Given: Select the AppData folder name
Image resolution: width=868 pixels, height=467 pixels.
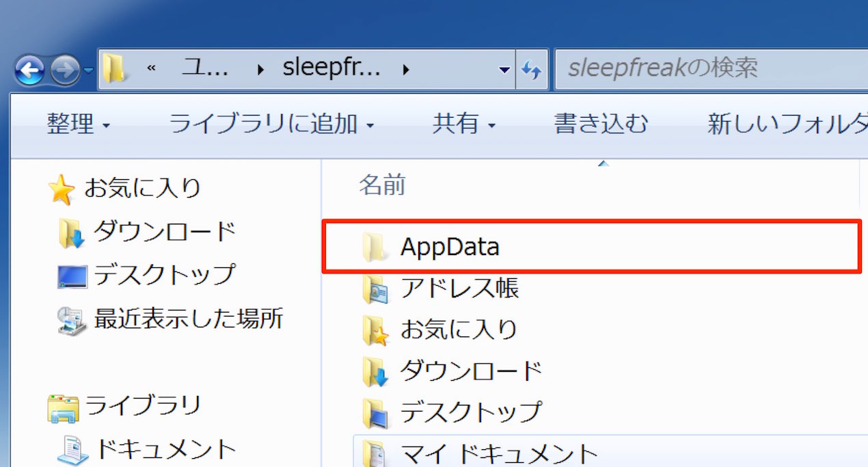Looking at the screenshot, I should click(450, 248).
